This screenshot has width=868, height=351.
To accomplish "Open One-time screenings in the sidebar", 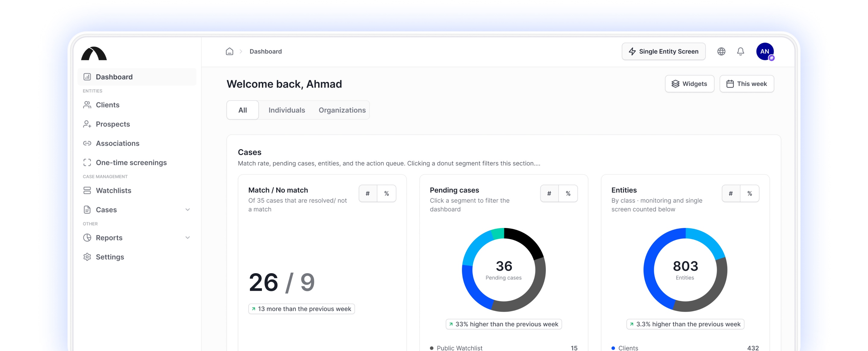I will pyautogui.click(x=137, y=163).
